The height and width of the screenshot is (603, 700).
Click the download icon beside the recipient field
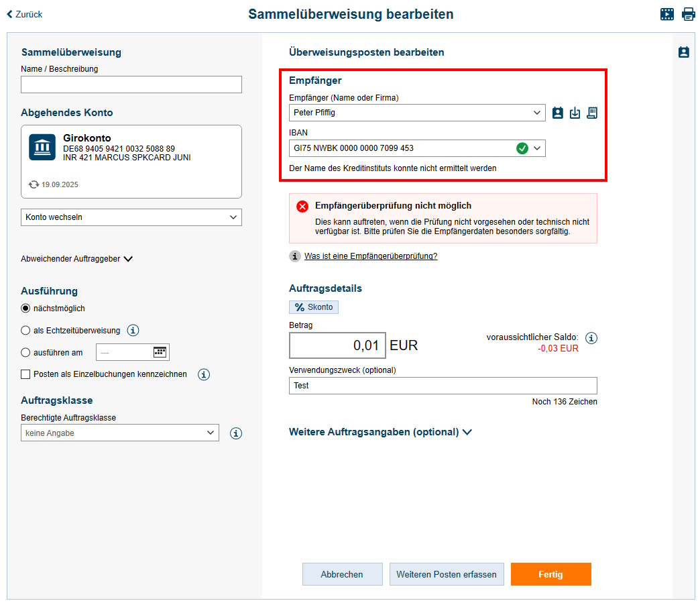575,113
